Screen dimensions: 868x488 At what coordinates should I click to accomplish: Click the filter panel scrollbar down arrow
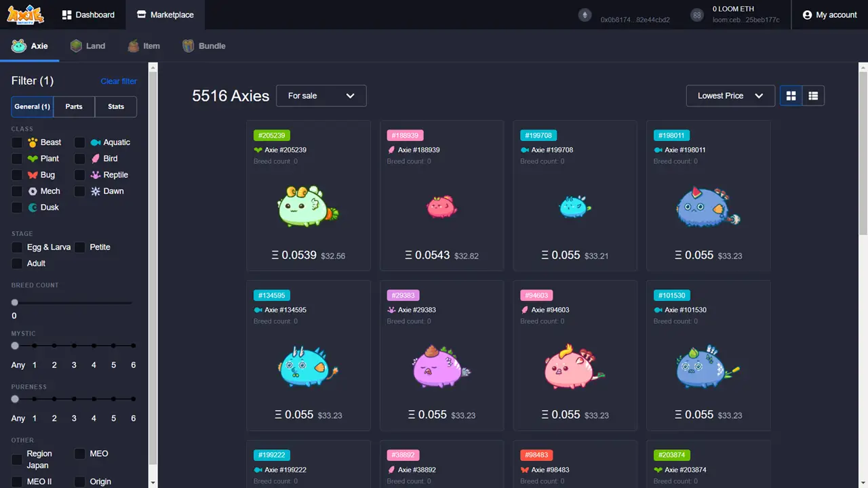153,483
